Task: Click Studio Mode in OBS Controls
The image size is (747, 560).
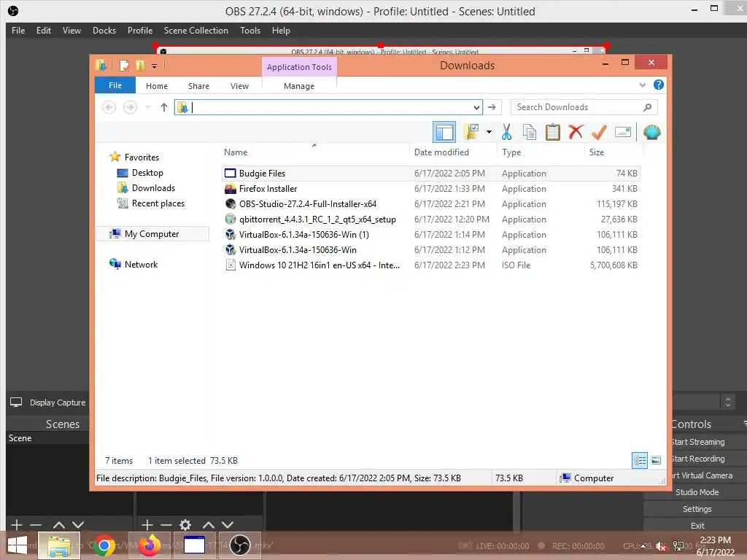Action: tap(697, 492)
